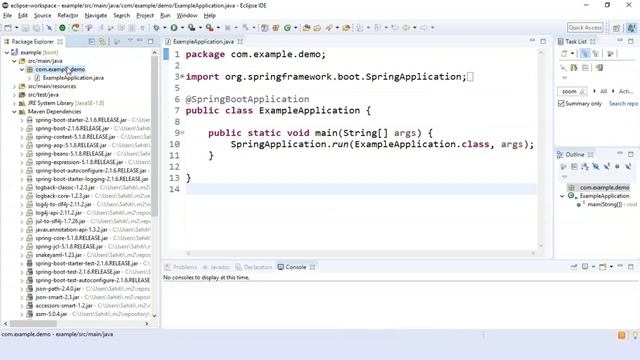The image size is (640, 360).
Task: Open the Debug dropdown arrow
Action: click(164, 28)
